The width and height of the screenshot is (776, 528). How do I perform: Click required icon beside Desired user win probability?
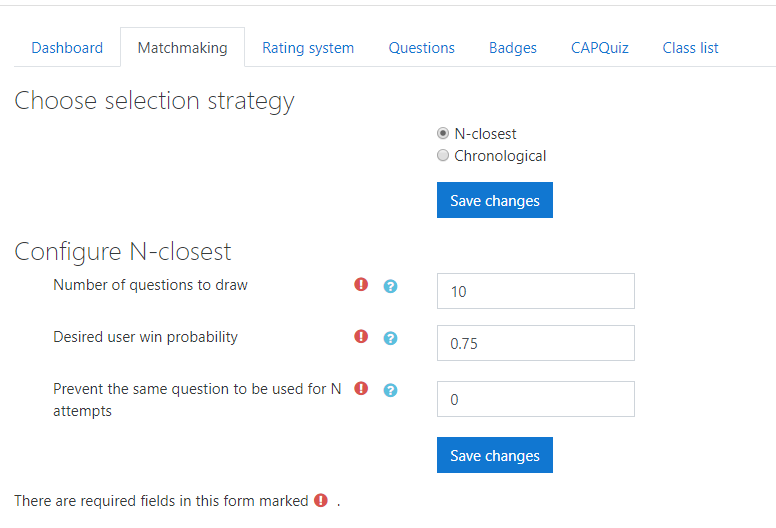(x=362, y=337)
